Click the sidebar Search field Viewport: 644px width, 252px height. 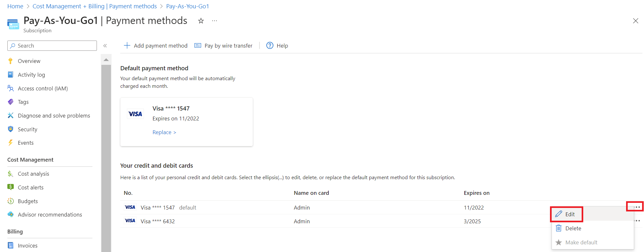[x=52, y=46]
